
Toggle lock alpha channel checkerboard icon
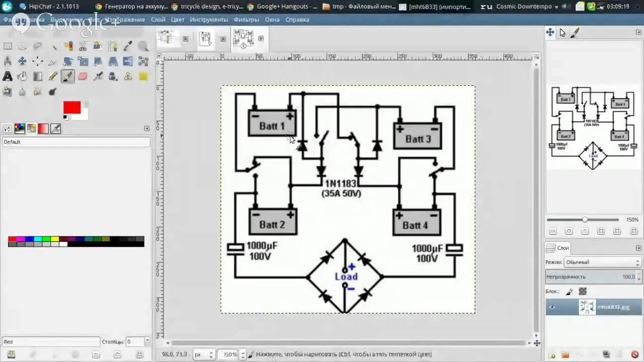click(x=583, y=292)
